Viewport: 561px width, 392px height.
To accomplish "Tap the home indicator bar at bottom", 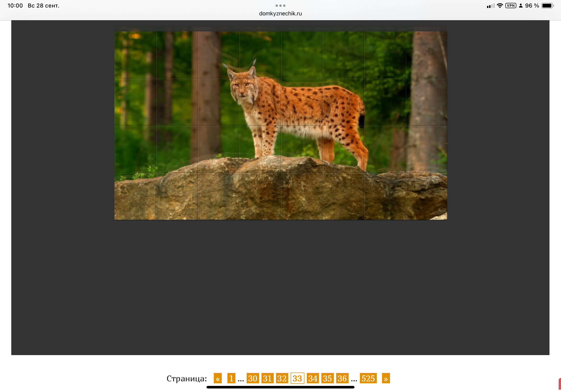I will pos(280,387).
